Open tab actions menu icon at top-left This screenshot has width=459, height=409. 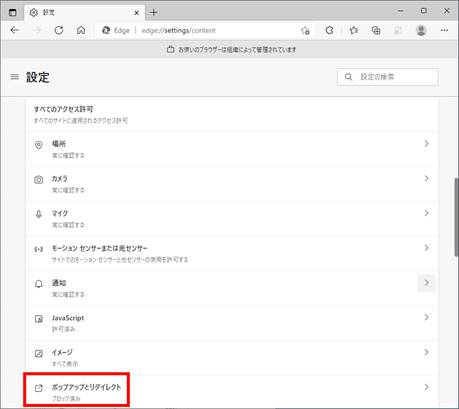12,13
